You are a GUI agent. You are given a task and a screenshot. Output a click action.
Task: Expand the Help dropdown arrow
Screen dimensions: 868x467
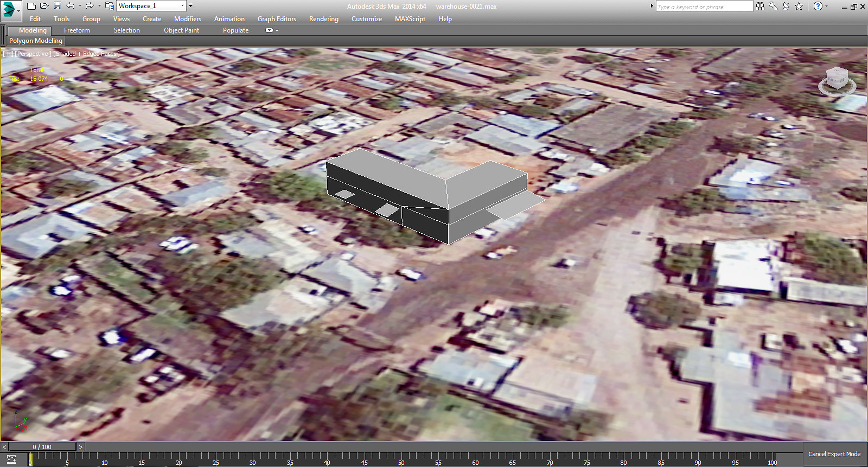coord(827,6)
